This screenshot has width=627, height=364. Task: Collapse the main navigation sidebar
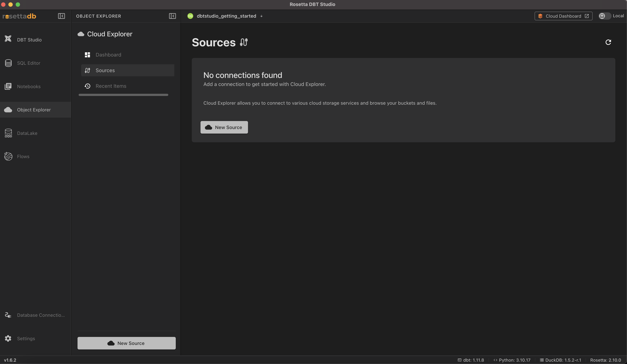[61, 16]
